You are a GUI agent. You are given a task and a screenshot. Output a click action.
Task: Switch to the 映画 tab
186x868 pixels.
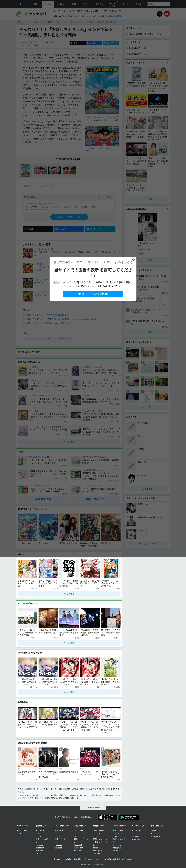click(x=74, y=4)
